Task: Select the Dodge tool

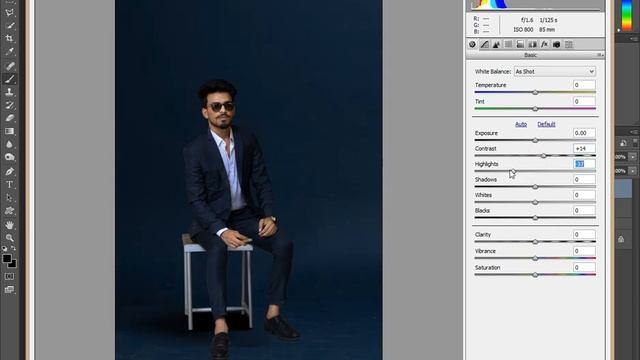Action: pos(9,157)
